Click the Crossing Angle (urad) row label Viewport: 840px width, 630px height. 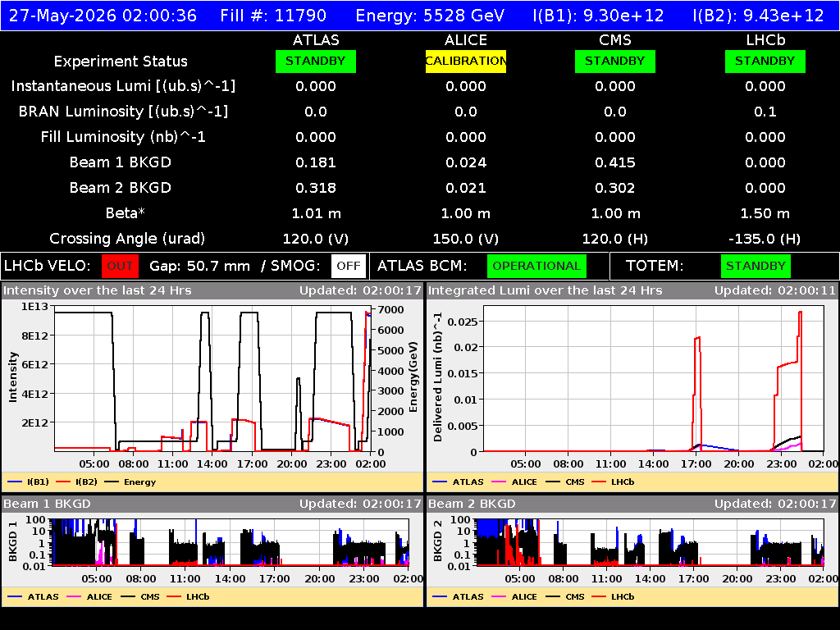[127, 239]
